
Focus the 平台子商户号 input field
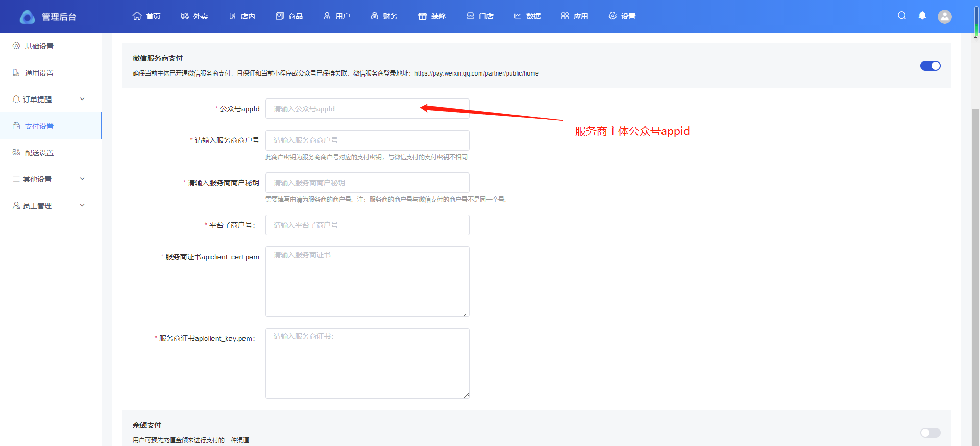[x=367, y=225]
